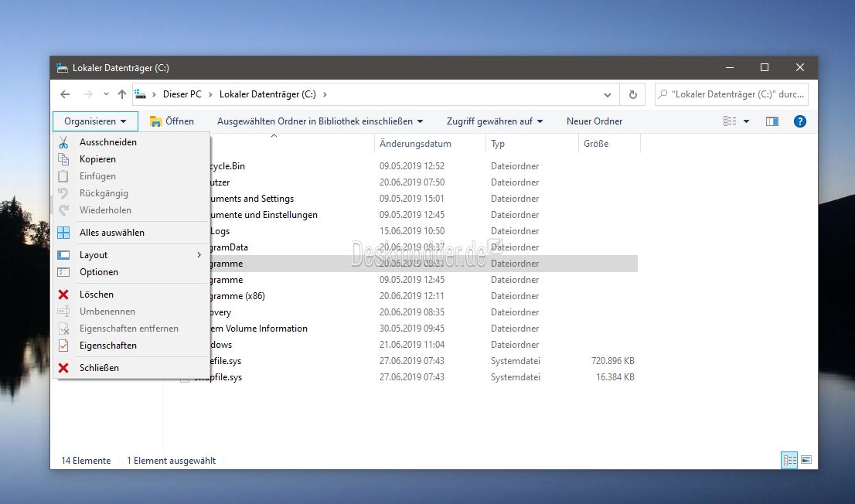Click the 720.896 KB size value
Viewport: 855px width, 504px height.
click(x=613, y=361)
